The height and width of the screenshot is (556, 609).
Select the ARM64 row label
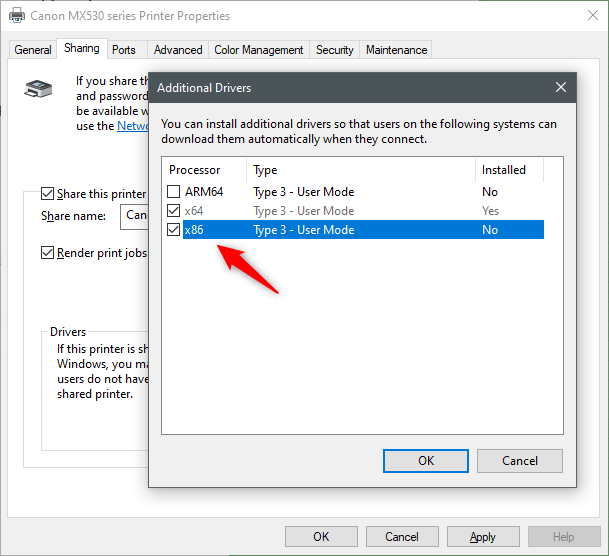tap(204, 192)
